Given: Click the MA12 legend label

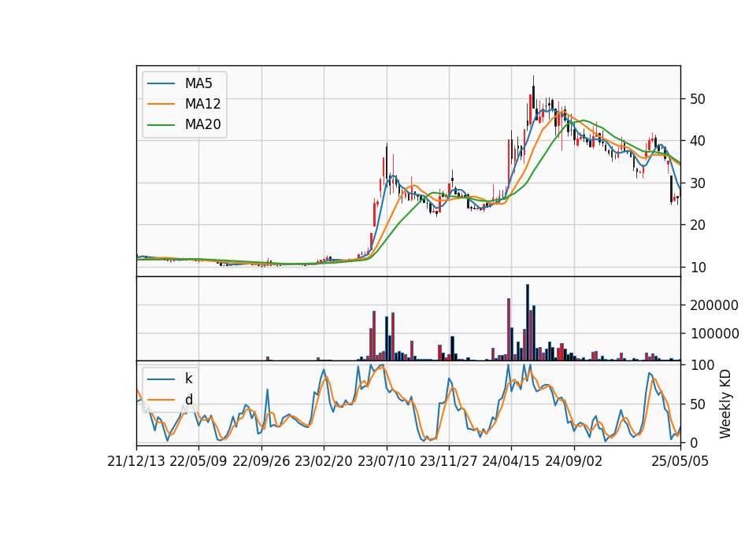Looking at the screenshot, I should 202,104.
